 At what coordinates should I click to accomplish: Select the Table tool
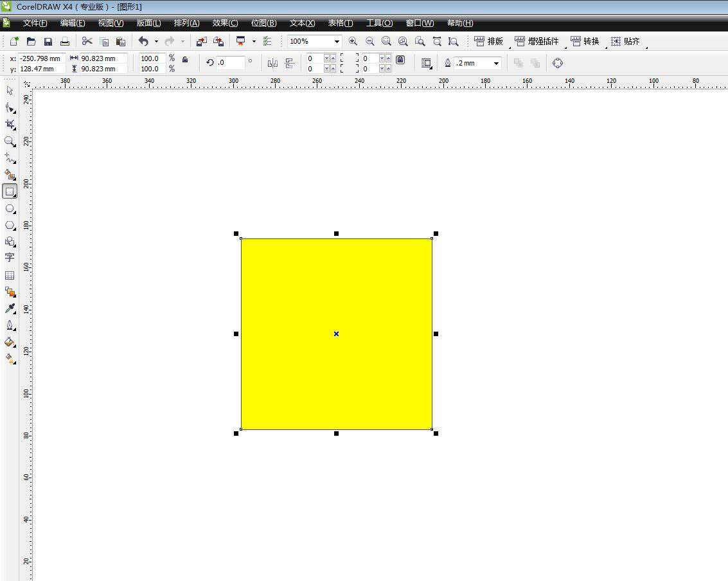click(10, 275)
